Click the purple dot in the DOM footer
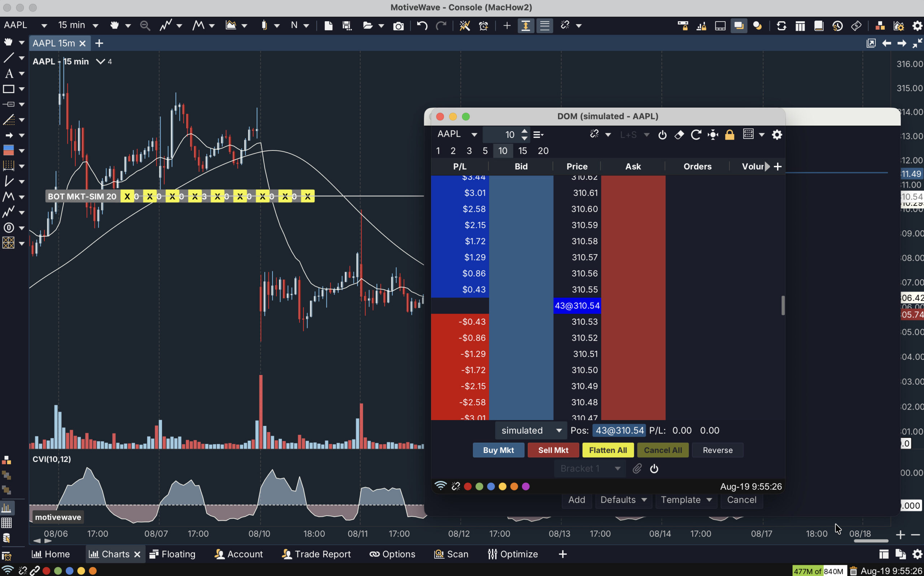This screenshot has width=924, height=576. click(526, 486)
